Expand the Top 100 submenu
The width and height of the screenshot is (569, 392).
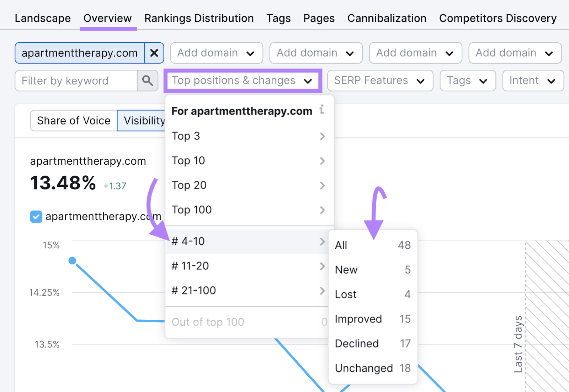coord(249,210)
